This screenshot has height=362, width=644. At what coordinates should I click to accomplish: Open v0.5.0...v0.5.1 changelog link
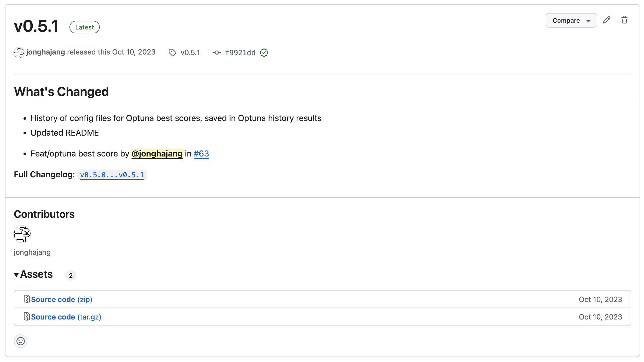(x=112, y=175)
